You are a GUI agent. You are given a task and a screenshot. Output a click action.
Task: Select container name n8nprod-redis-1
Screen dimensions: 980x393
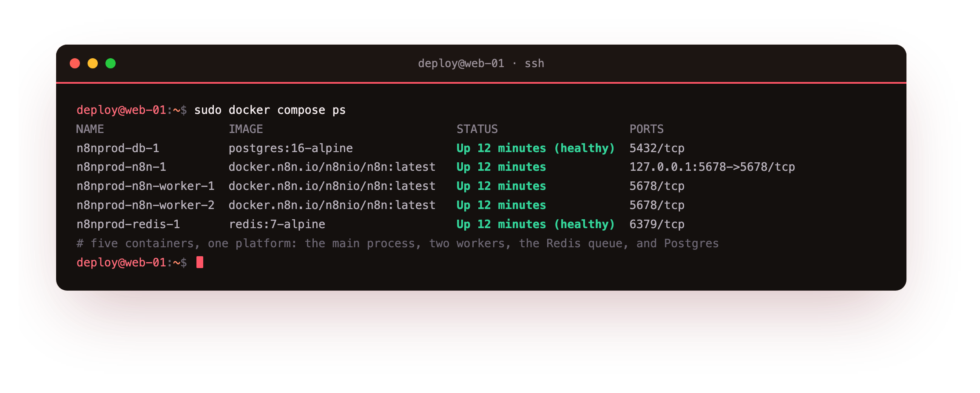tap(128, 224)
